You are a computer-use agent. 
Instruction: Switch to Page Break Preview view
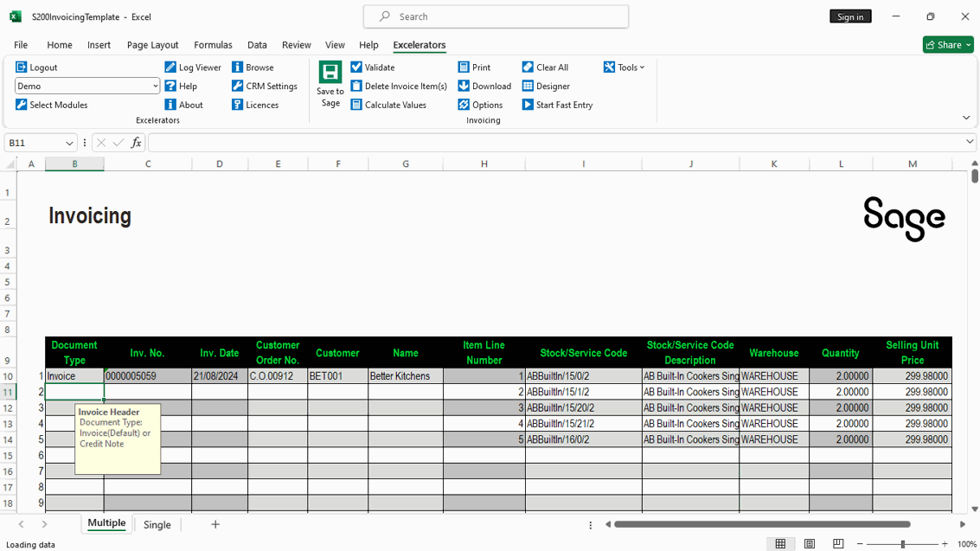coord(838,544)
